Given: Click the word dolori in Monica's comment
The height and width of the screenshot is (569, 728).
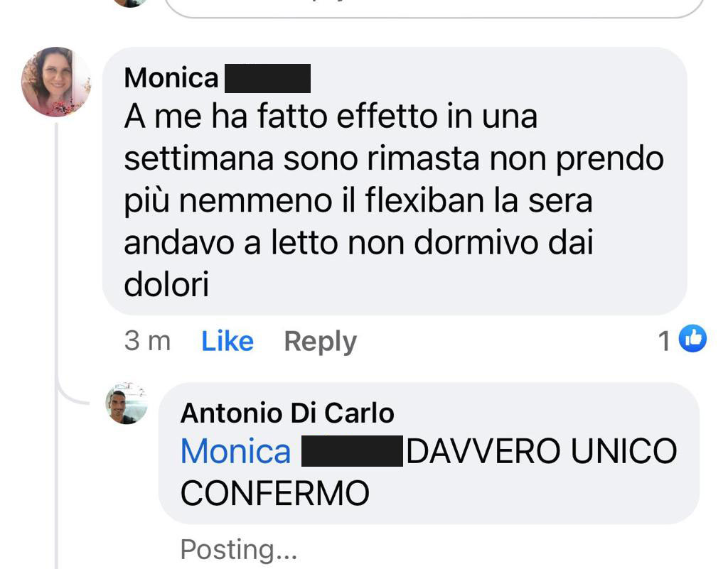Looking at the screenshot, I should click(166, 284).
